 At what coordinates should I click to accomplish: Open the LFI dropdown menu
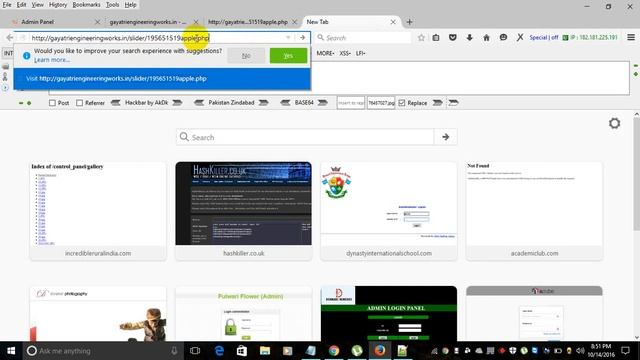click(360, 53)
